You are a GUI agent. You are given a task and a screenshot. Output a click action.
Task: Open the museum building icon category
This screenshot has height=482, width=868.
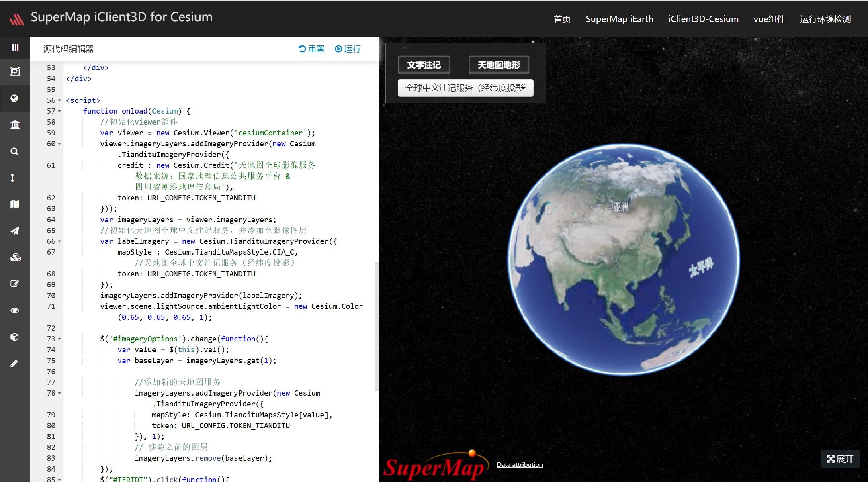point(15,125)
